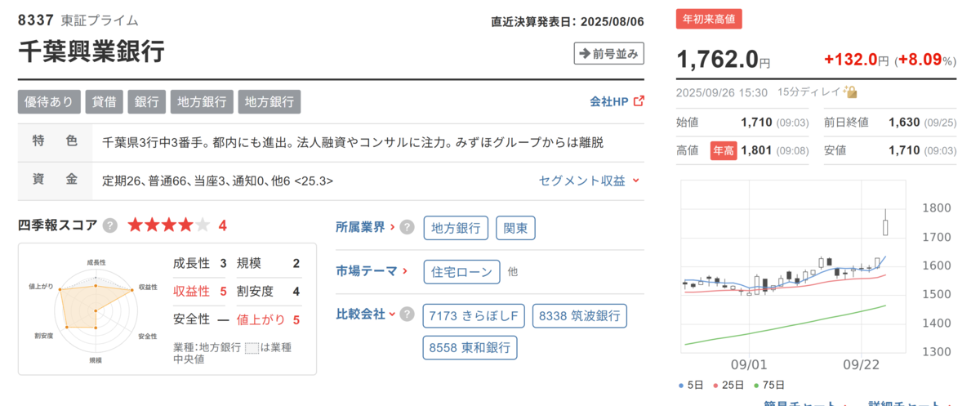Screen dimensions: 980x406
Task: Click the 7173 きらぼしF comparison company
Action: point(473,315)
